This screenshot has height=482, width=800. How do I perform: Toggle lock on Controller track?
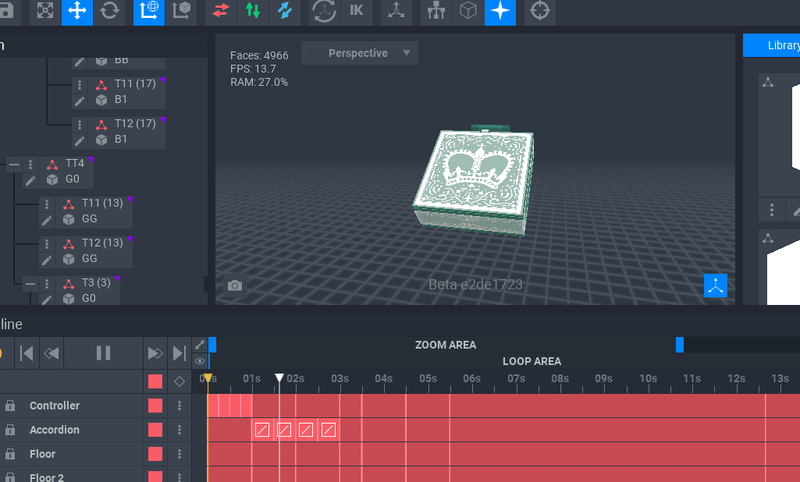(x=10, y=405)
